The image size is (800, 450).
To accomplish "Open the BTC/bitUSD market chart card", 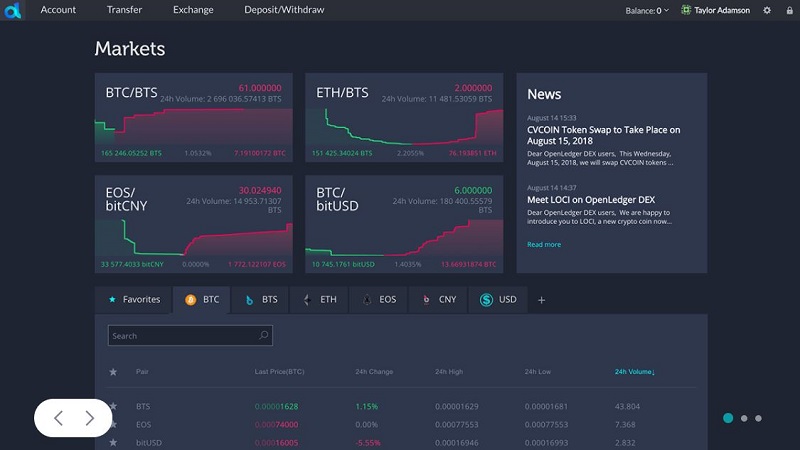I will [404, 224].
